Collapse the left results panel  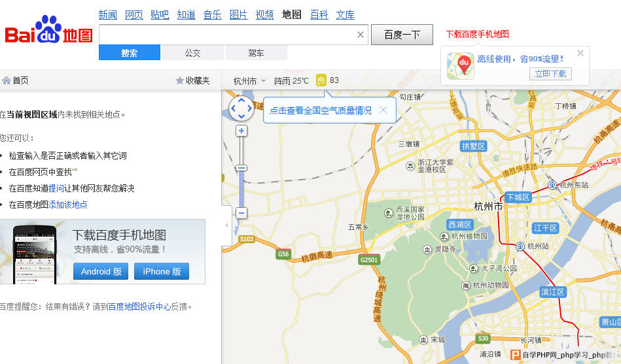(226, 225)
